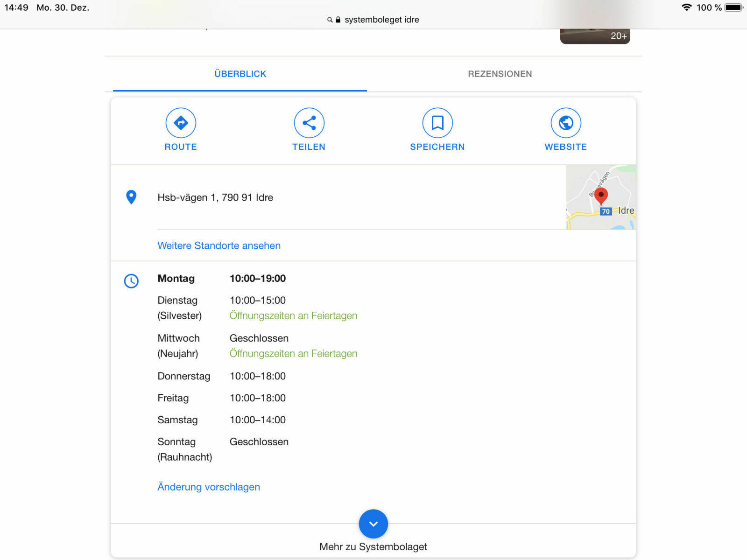This screenshot has width=747, height=560.
Task: Tap Mehr zu Systembolaget text
Action: (x=373, y=546)
